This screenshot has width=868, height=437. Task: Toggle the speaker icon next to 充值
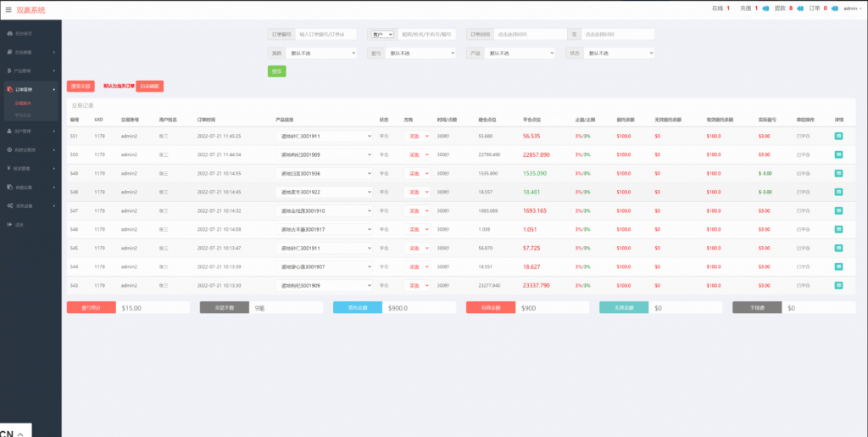(765, 8)
